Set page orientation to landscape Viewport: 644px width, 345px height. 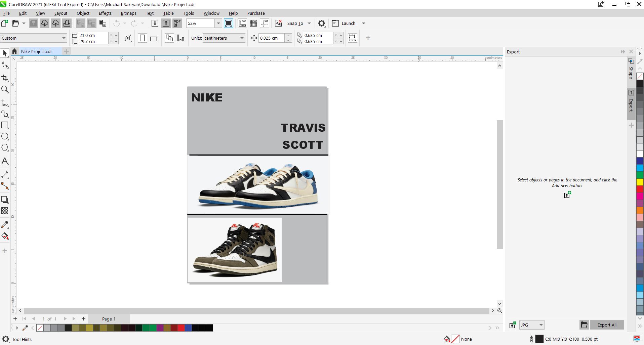pyautogui.click(x=154, y=38)
